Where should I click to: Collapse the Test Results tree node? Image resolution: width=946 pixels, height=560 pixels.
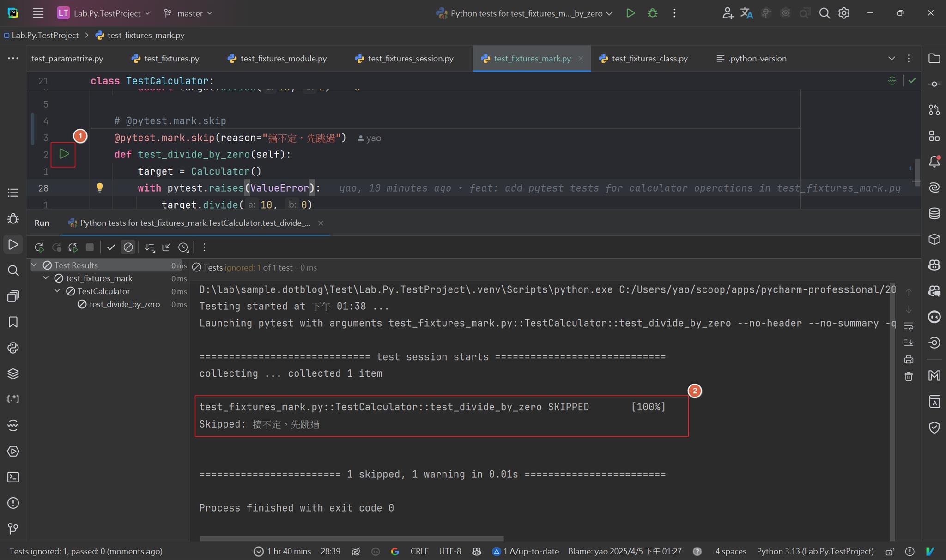pos(34,265)
